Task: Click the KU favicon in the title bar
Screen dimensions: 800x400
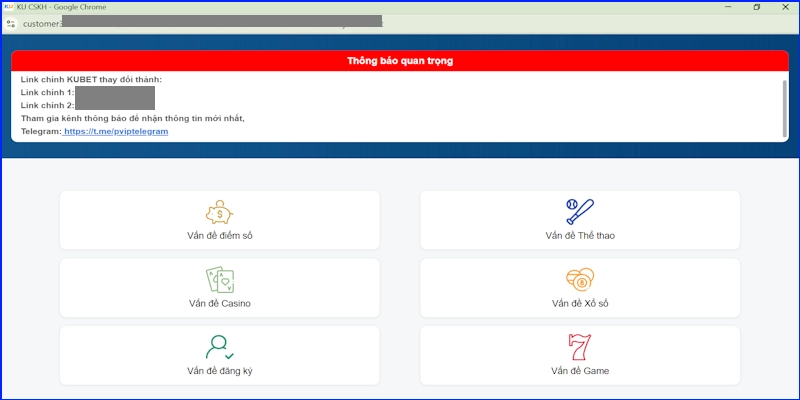Action: pyautogui.click(x=9, y=7)
